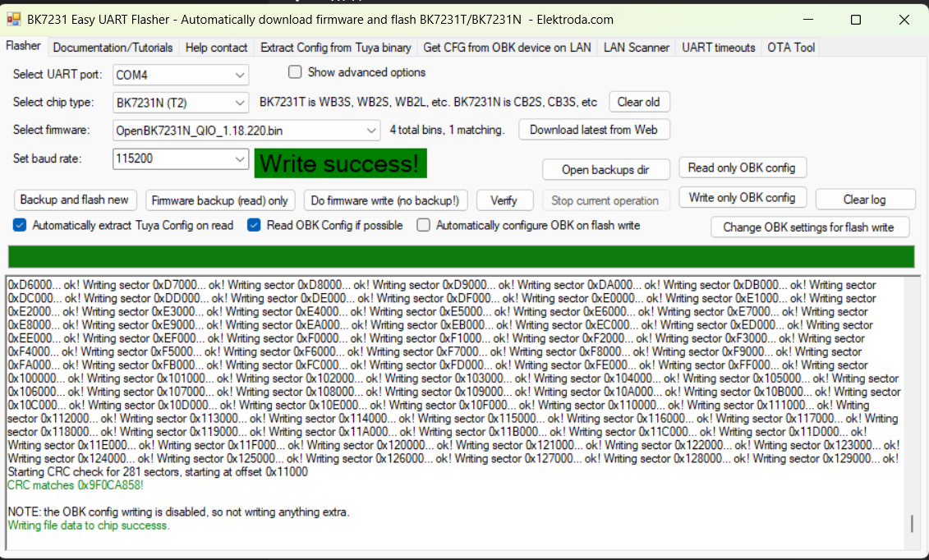Open the OTA Tool tab
The width and height of the screenshot is (929, 560).
[x=791, y=48]
